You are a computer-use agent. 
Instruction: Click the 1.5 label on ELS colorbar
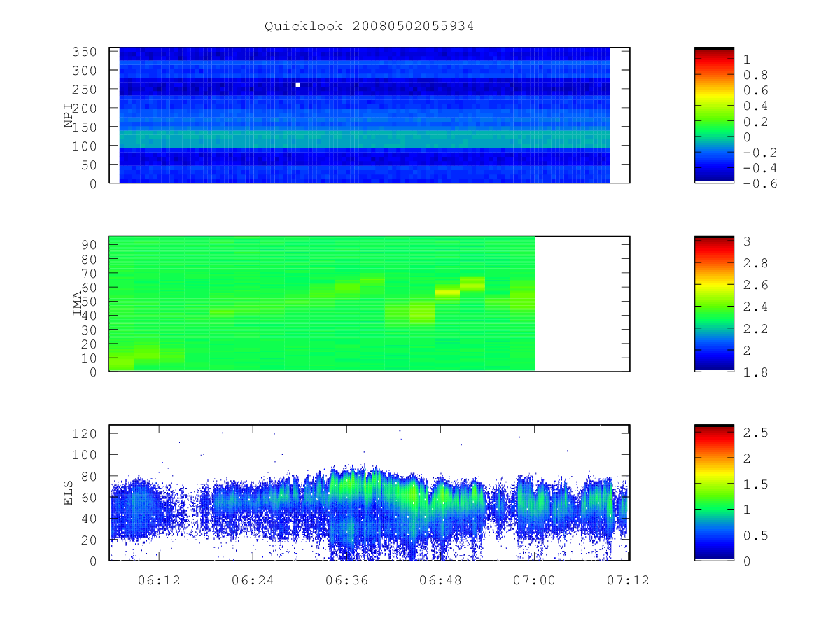[755, 484]
